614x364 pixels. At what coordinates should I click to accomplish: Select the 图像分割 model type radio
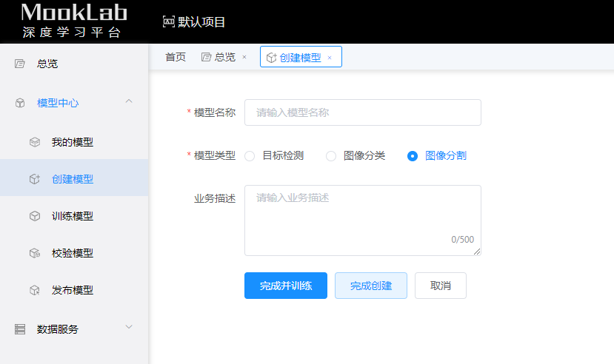[413, 156]
